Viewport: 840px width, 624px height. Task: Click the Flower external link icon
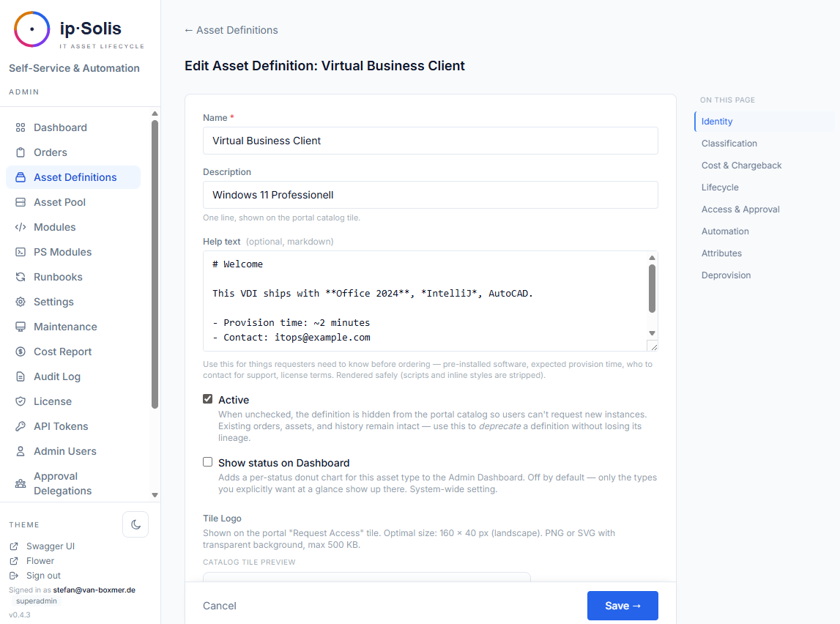coord(14,561)
